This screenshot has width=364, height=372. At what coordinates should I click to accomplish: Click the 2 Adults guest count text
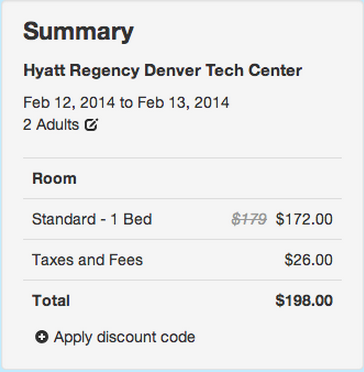51,125
